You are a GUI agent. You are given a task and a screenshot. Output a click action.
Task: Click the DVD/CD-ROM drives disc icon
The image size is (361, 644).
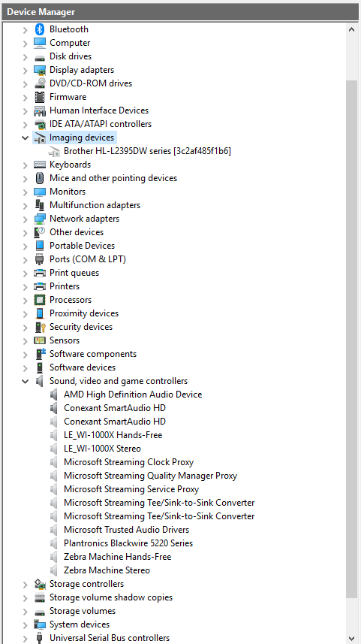pos(39,83)
